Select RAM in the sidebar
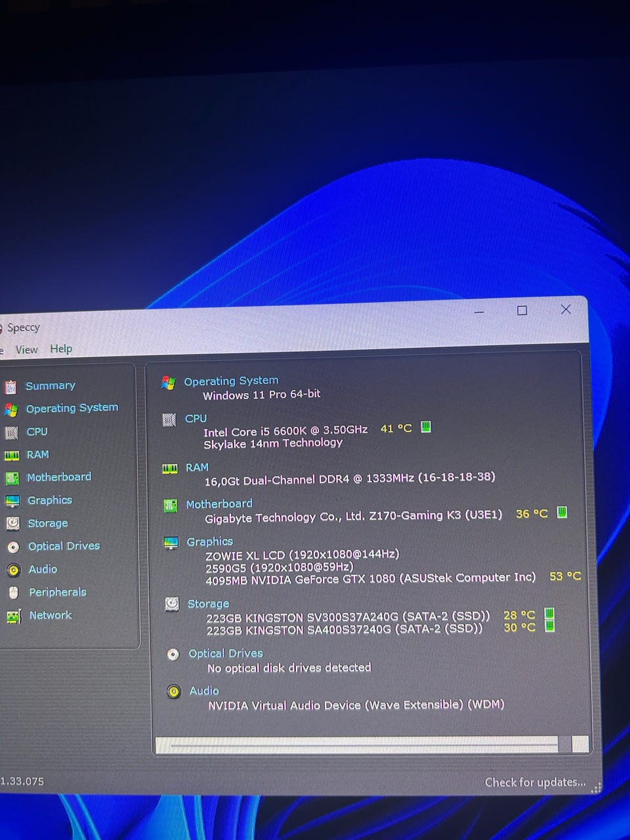This screenshot has height=840, width=630. pyautogui.click(x=38, y=455)
